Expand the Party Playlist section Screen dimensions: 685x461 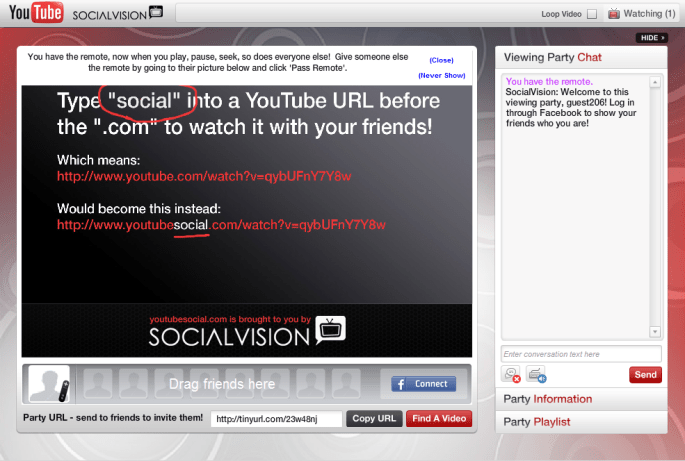point(581,422)
